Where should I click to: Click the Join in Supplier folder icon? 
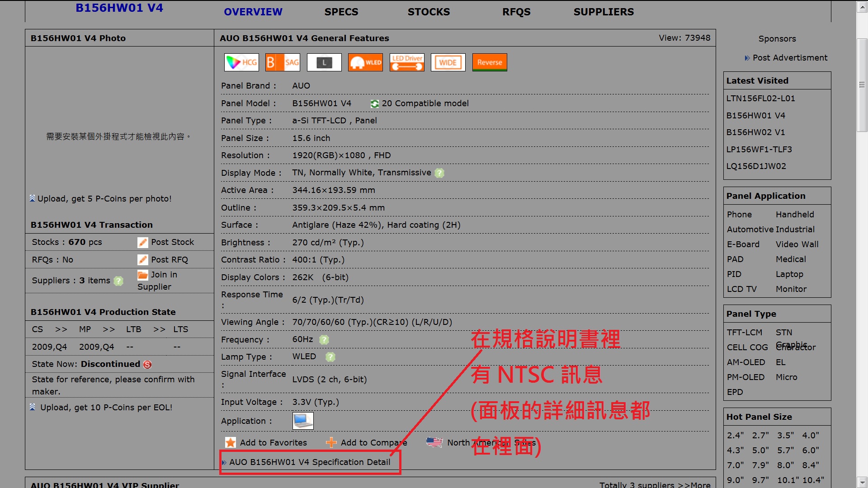pyautogui.click(x=143, y=275)
